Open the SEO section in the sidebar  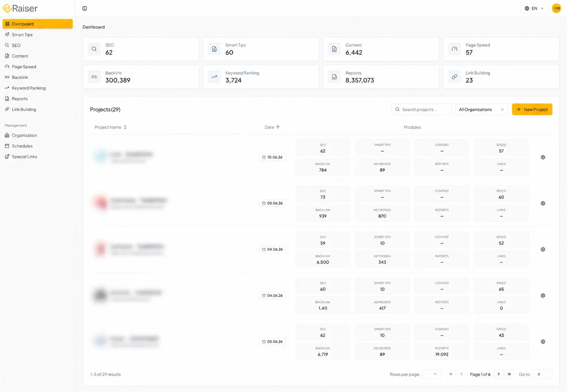38,45
